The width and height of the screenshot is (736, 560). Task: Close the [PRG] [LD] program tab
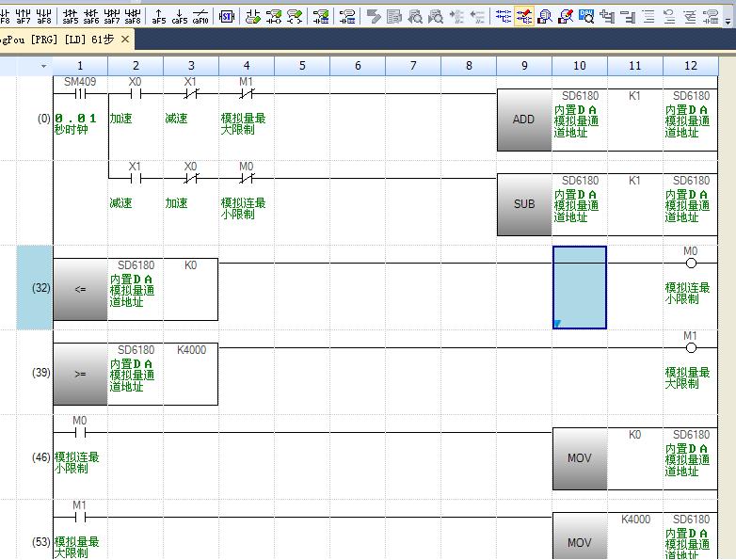(x=125, y=40)
